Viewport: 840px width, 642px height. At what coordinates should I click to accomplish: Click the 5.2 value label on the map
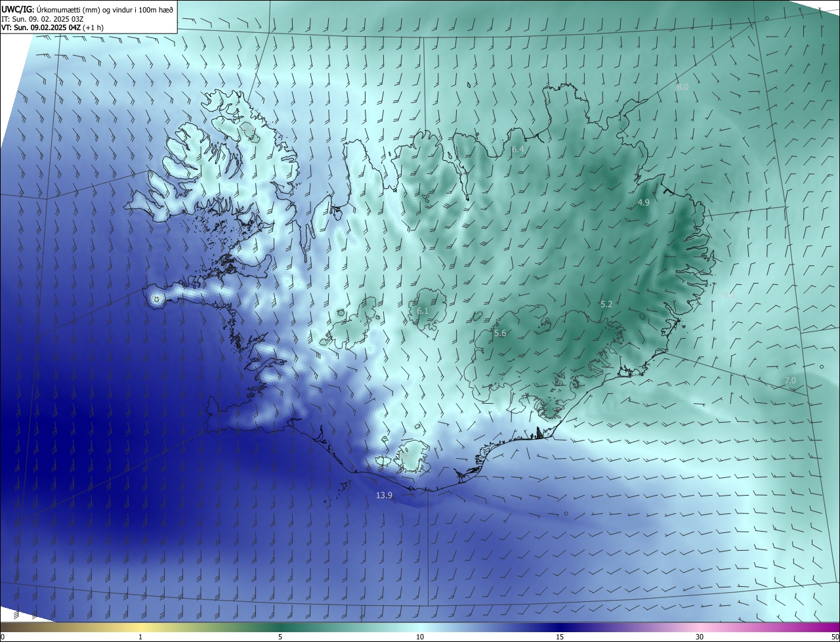(606, 305)
